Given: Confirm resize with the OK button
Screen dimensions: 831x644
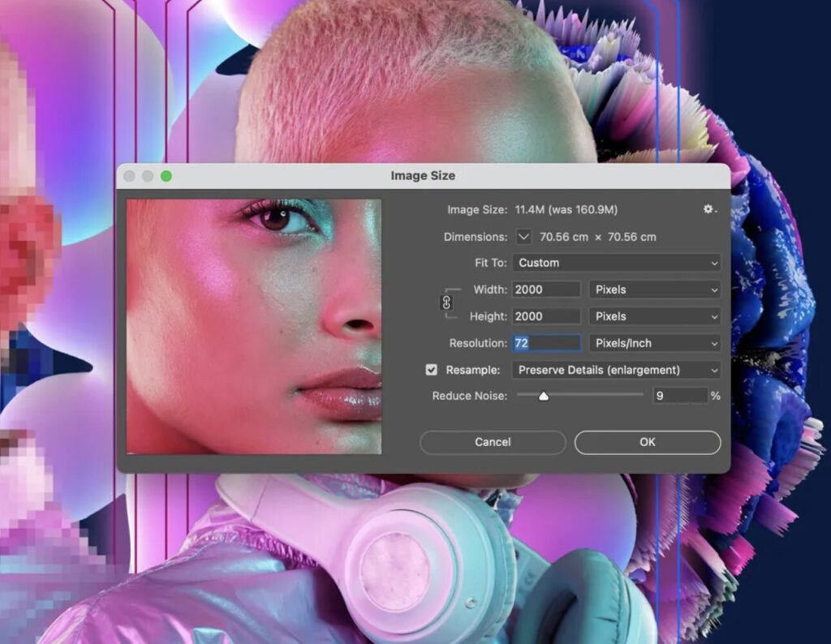Looking at the screenshot, I should [x=647, y=442].
